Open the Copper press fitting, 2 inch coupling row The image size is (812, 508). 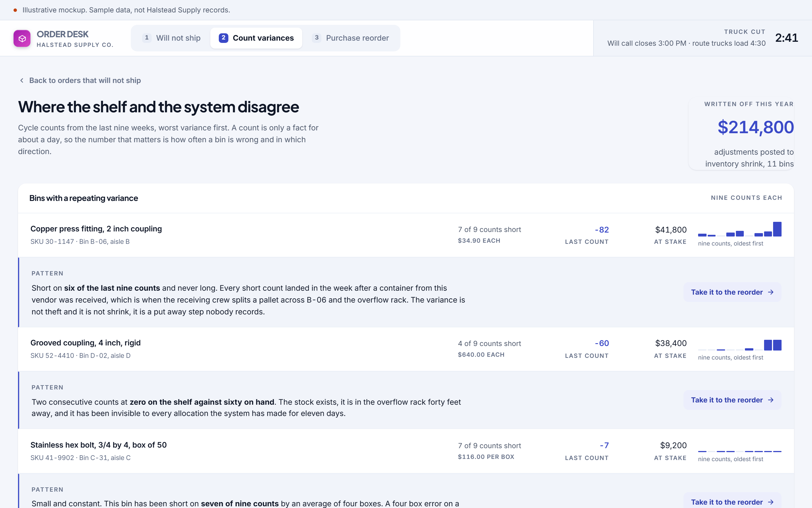point(406,235)
